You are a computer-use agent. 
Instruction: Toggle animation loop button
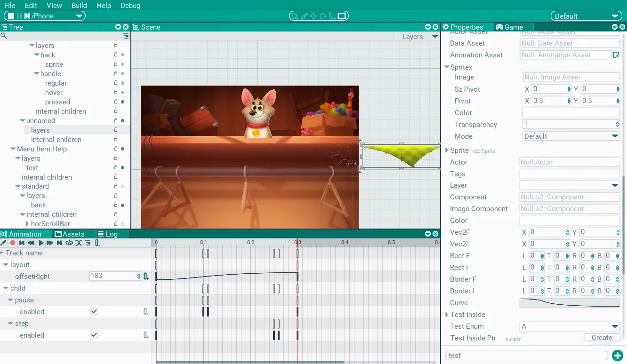coord(69,243)
